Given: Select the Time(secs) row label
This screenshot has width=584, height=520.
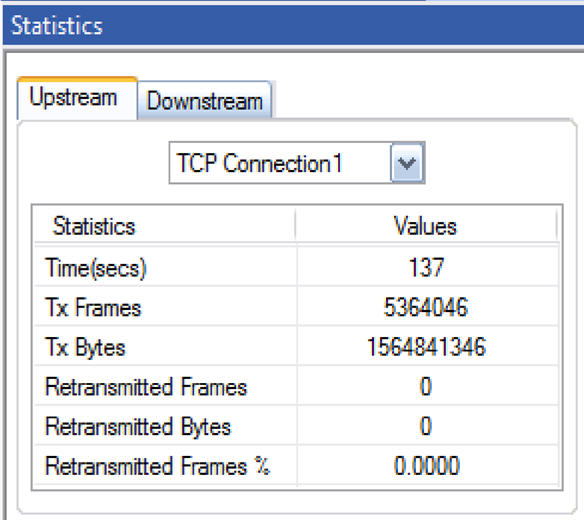Looking at the screenshot, I should [x=96, y=267].
